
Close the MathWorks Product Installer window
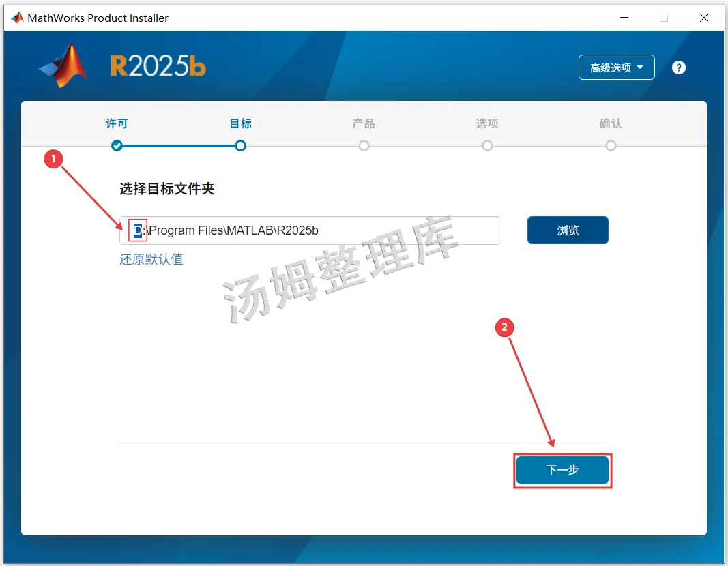(704, 18)
